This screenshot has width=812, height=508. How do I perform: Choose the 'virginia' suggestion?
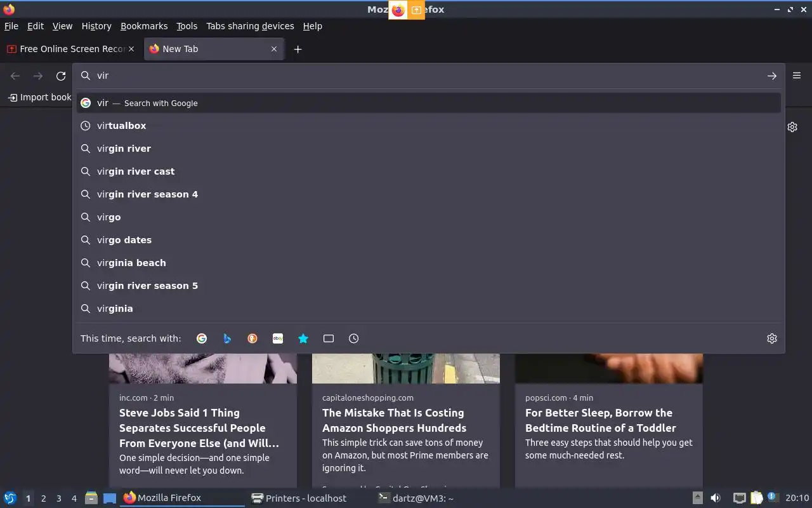pos(429,309)
